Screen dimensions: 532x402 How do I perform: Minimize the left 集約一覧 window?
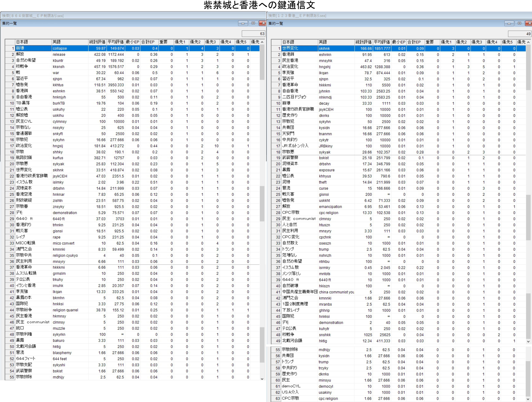[243, 23]
